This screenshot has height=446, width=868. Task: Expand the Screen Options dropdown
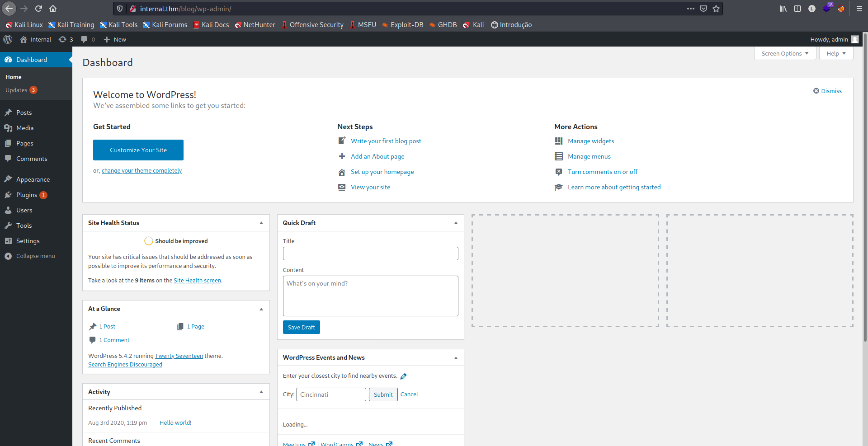tap(785, 53)
